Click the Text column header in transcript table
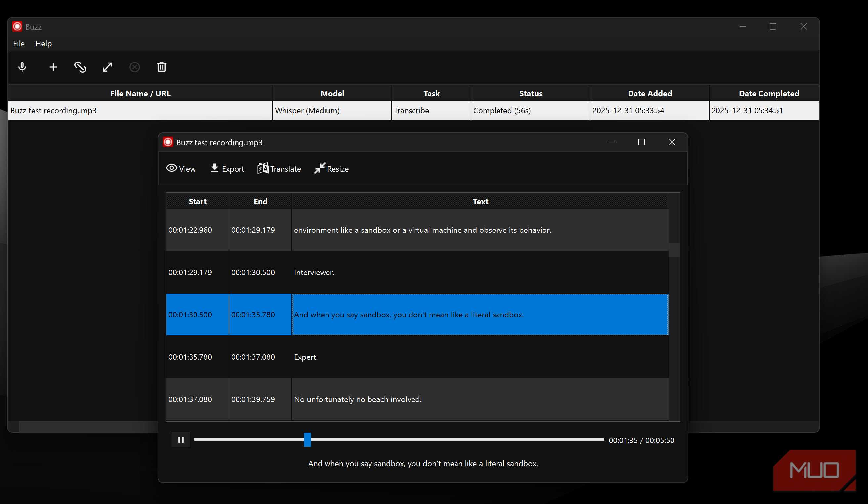 pyautogui.click(x=480, y=201)
